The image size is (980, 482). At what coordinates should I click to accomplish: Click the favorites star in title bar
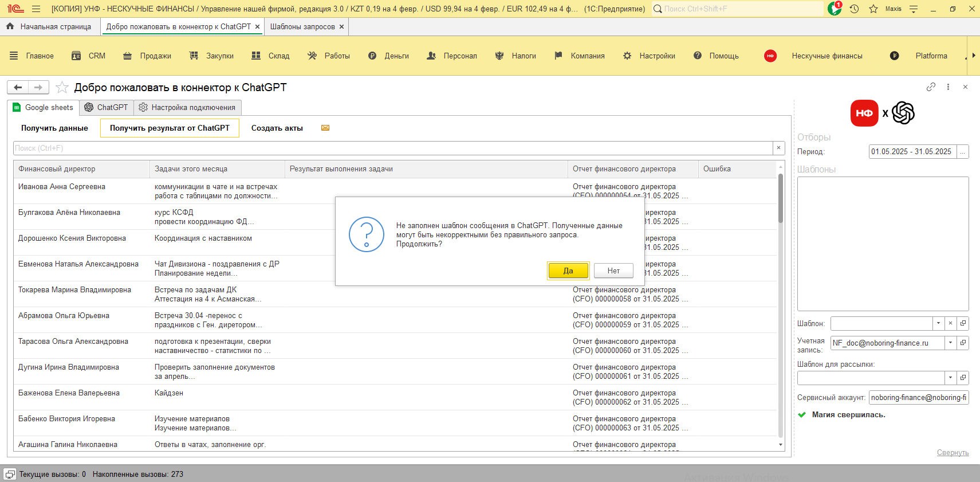point(873,9)
